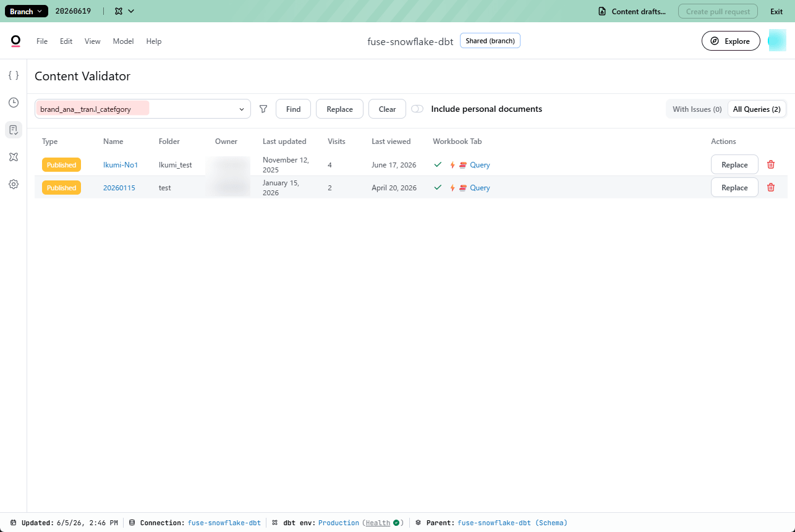The image size is (795, 532).
Task: Click the Last updated column header
Action: (x=284, y=141)
